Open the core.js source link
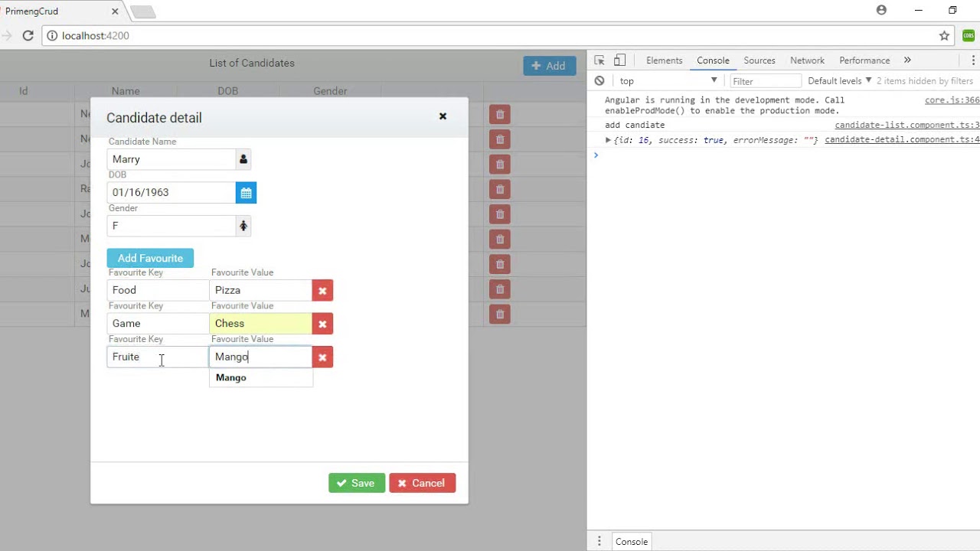Image resolution: width=980 pixels, height=551 pixels. click(x=952, y=100)
